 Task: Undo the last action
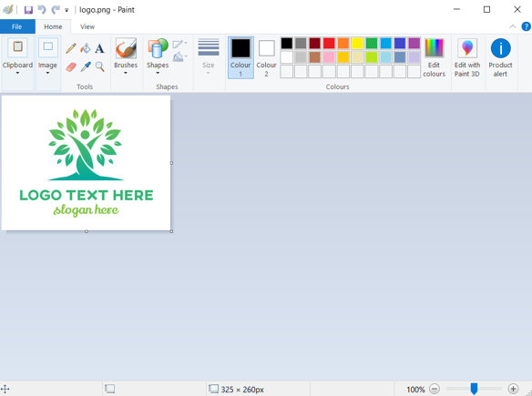[42, 10]
